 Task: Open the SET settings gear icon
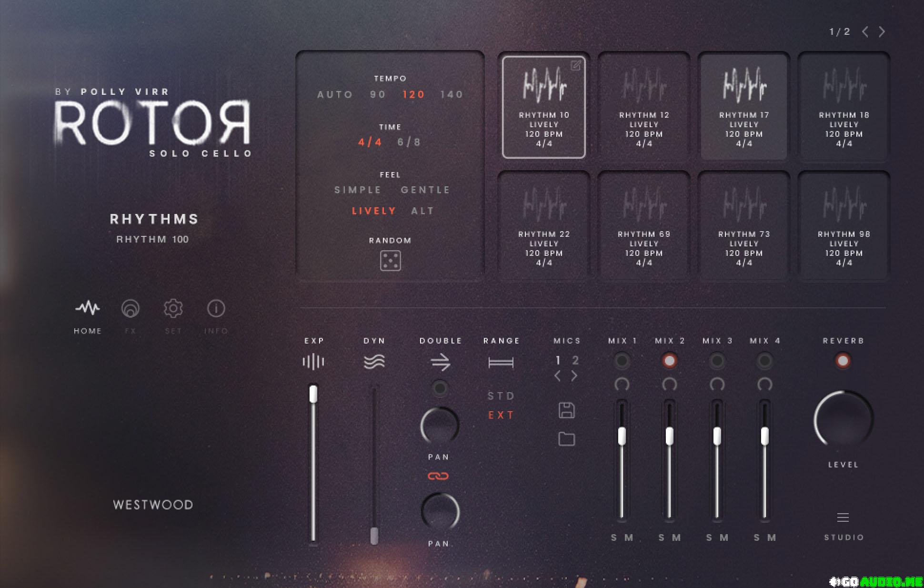coord(173,308)
